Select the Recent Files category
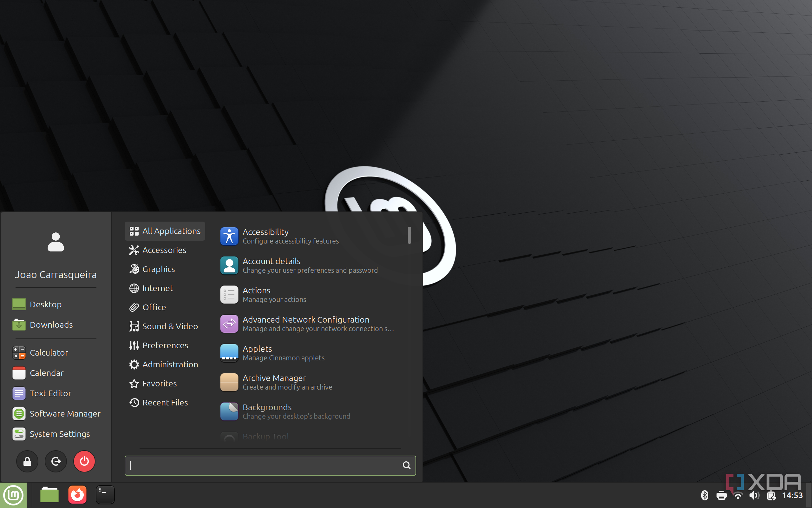 [165, 403]
